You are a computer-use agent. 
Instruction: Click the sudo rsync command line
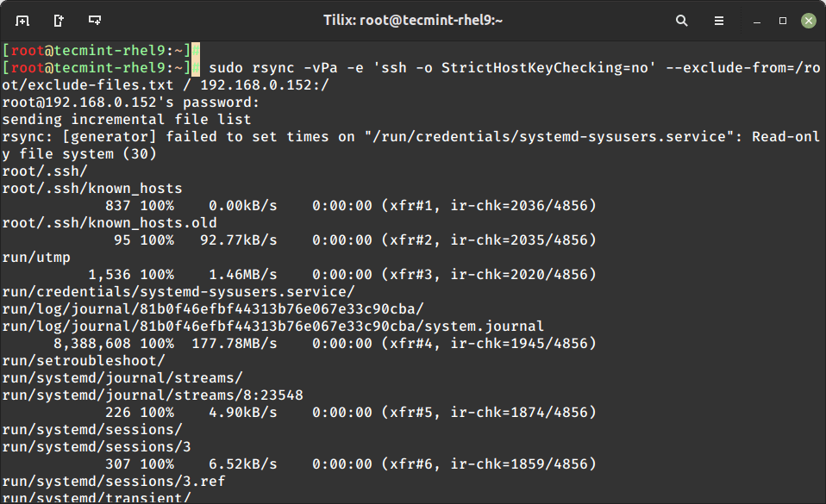509,67
